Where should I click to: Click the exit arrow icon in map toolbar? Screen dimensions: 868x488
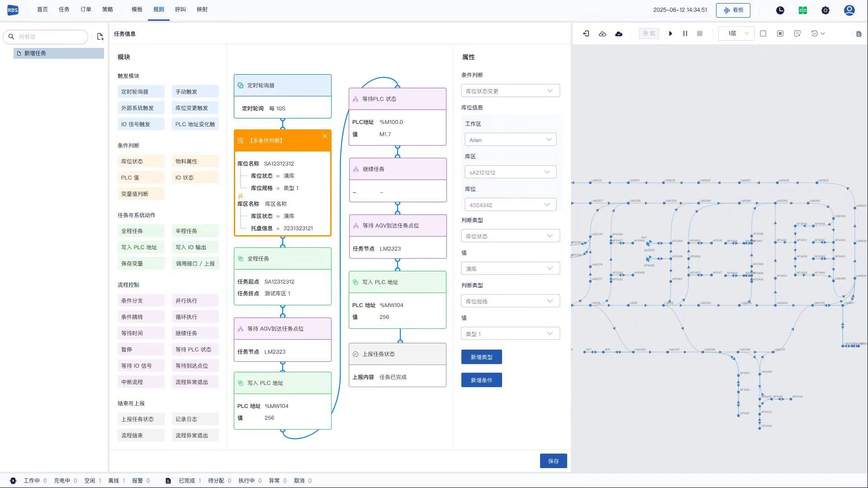586,34
